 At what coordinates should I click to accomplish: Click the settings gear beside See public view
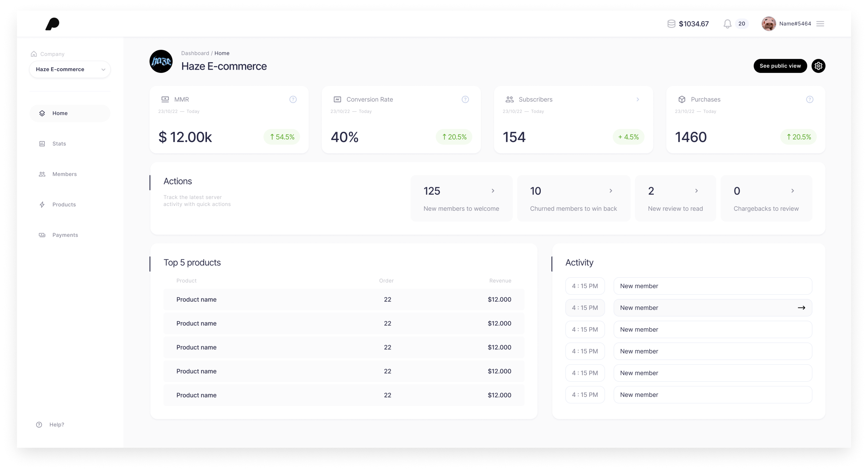point(818,66)
